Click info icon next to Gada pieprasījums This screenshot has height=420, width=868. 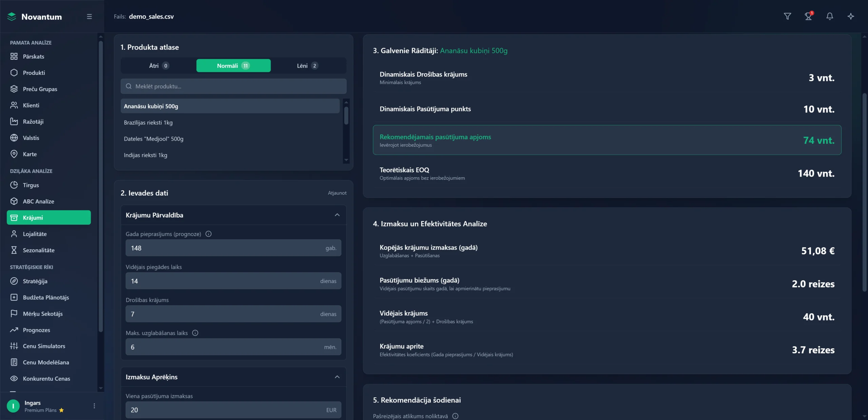[209, 234]
